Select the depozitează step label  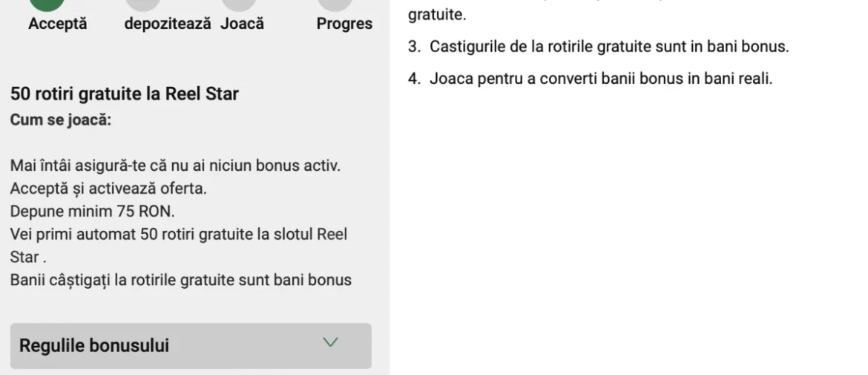(168, 24)
